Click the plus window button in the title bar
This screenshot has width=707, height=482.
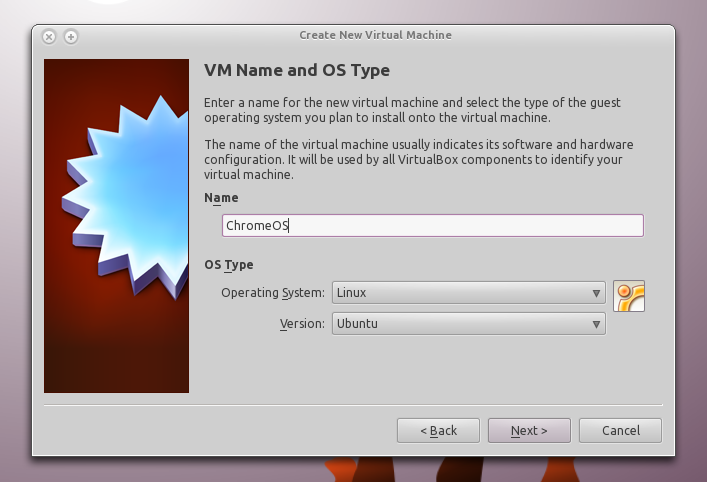coord(71,37)
